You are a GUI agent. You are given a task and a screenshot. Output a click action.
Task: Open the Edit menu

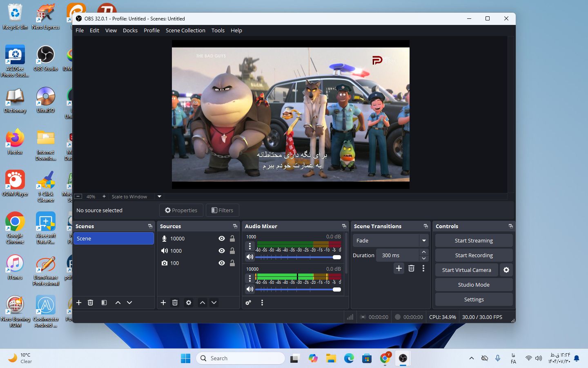[x=94, y=30]
